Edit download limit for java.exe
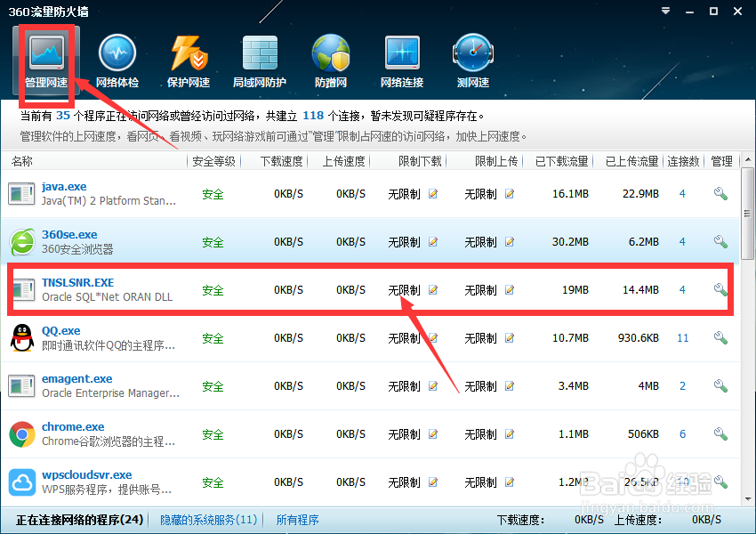The height and width of the screenshot is (534, 756). 433,194
